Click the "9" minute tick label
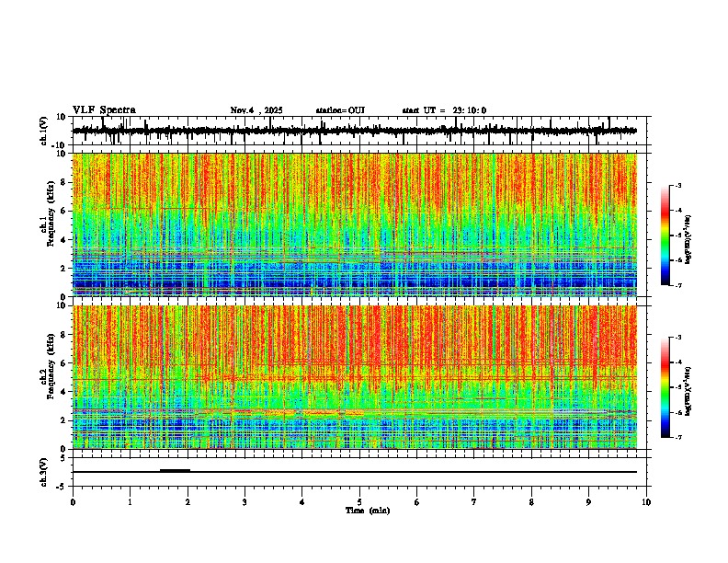 tap(588, 502)
